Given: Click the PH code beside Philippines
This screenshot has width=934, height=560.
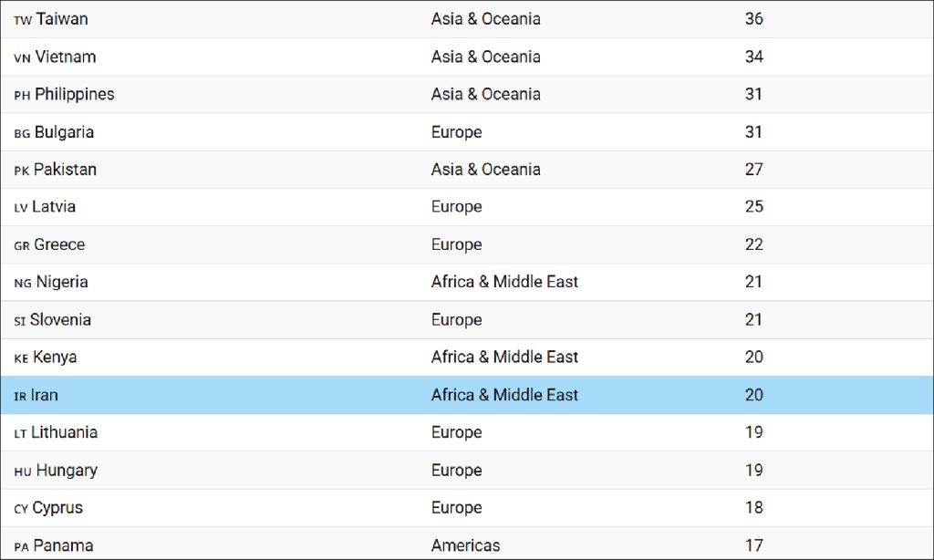Looking at the screenshot, I should point(22,95).
